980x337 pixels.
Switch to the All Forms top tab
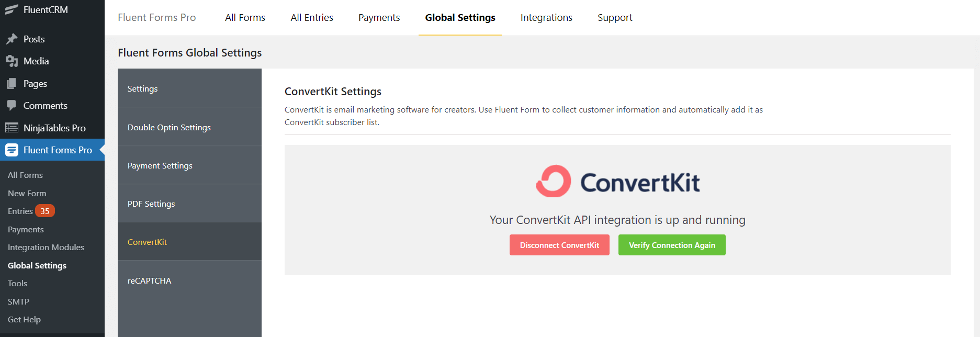(245, 17)
